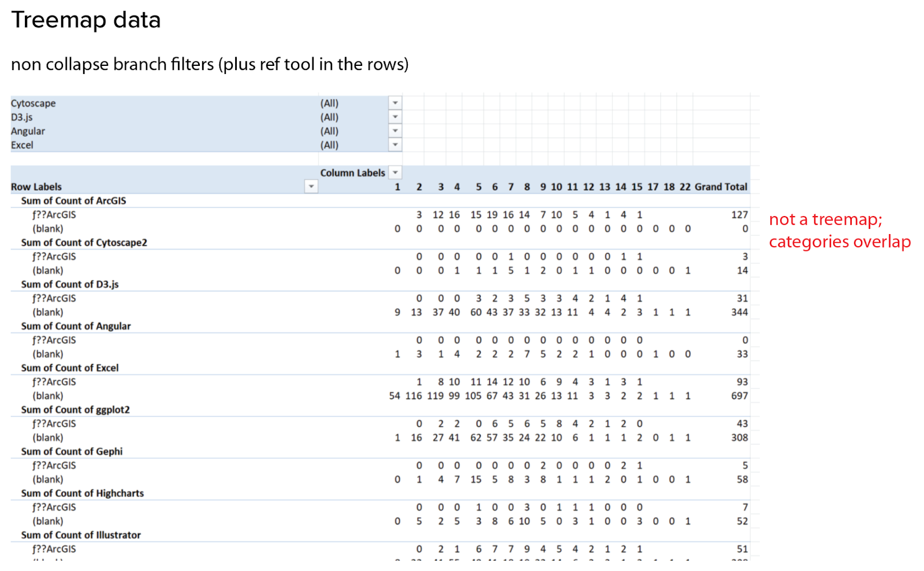Select the Grand Total column header
This screenshot has height=571, width=924.
coord(721,187)
